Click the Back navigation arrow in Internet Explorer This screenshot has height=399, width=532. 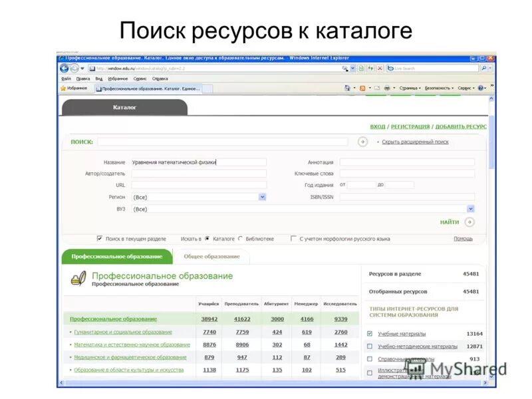(x=65, y=69)
